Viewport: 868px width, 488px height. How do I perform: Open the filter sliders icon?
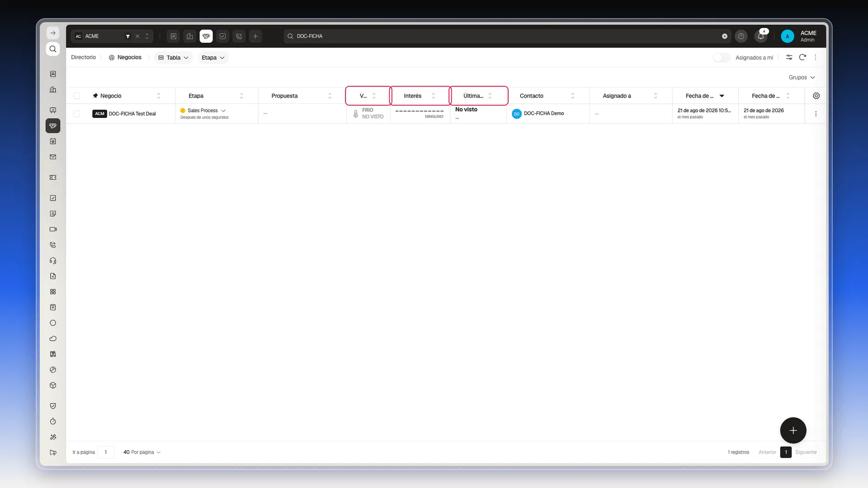click(789, 57)
